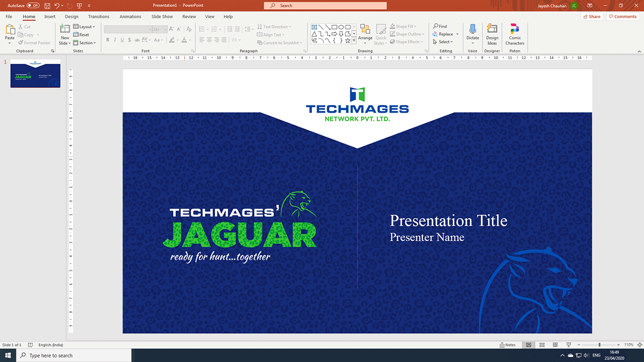The width and height of the screenshot is (644, 362).
Task: Click the Comments button
Action: (623, 17)
